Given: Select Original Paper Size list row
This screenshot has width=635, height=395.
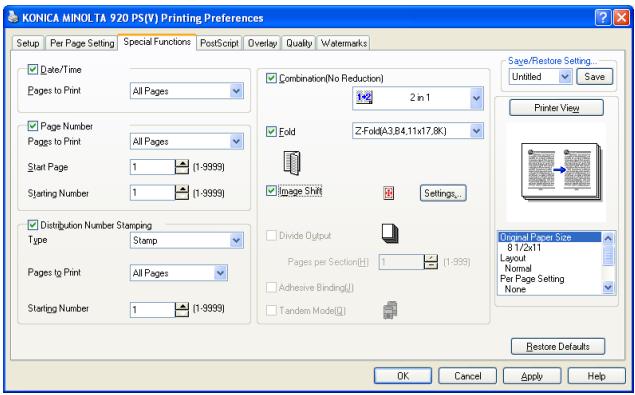Looking at the screenshot, I should click(x=550, y=237).
